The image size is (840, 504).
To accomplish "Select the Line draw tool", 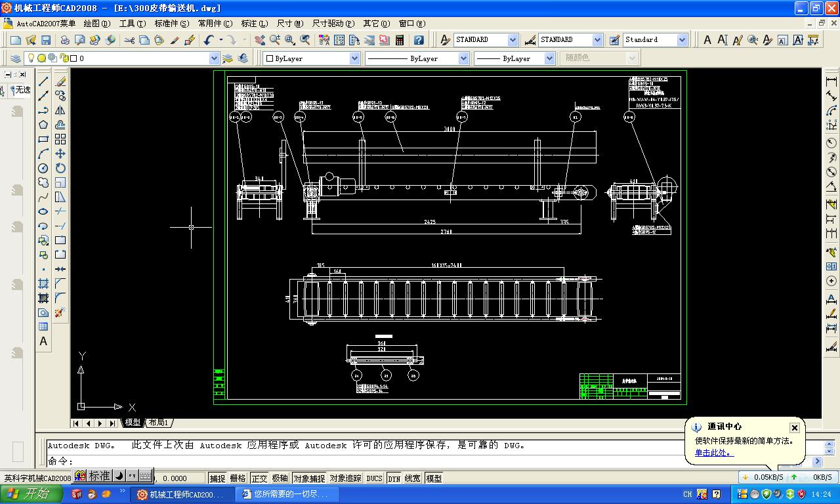I will (43, 82).
